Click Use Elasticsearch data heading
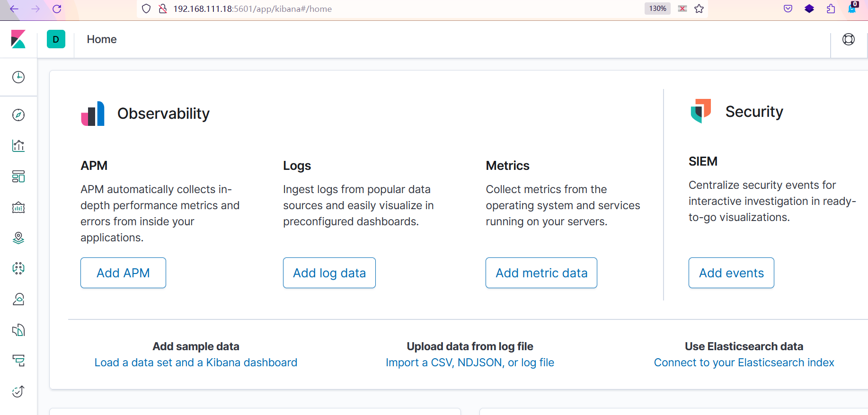 (x=744, y=346)
